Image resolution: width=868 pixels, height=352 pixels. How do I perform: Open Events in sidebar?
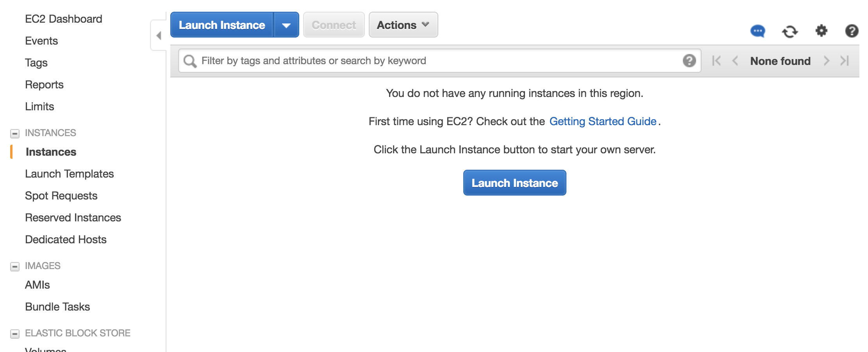tap(41, 41)
